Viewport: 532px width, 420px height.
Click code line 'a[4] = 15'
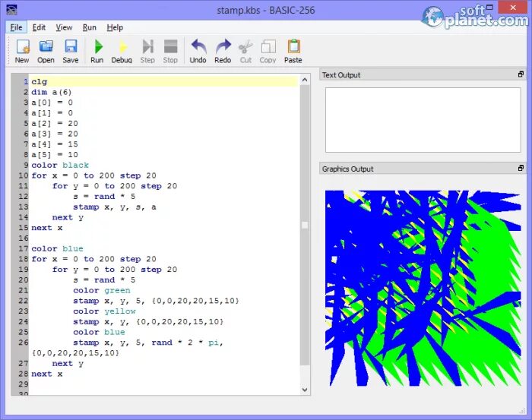click(55, 144)
